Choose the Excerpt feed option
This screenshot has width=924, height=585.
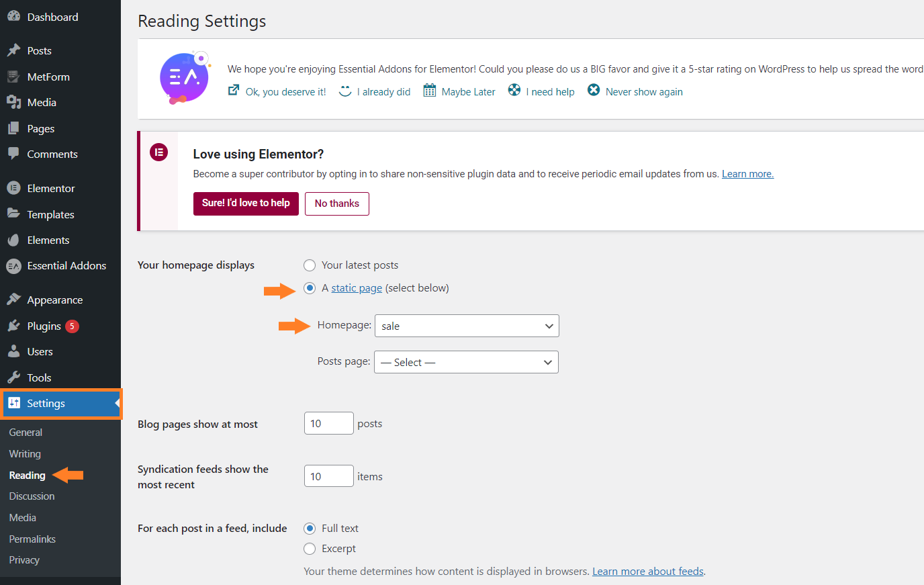(310, 549)
